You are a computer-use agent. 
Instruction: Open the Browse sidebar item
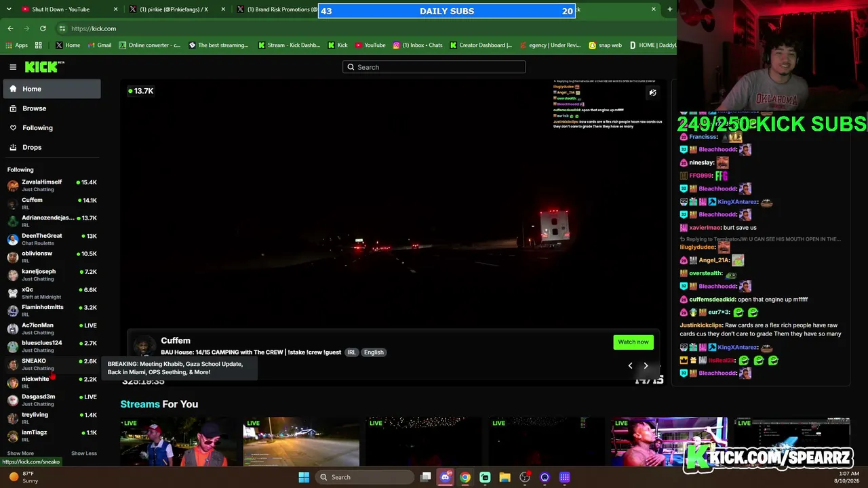point(52,108)
